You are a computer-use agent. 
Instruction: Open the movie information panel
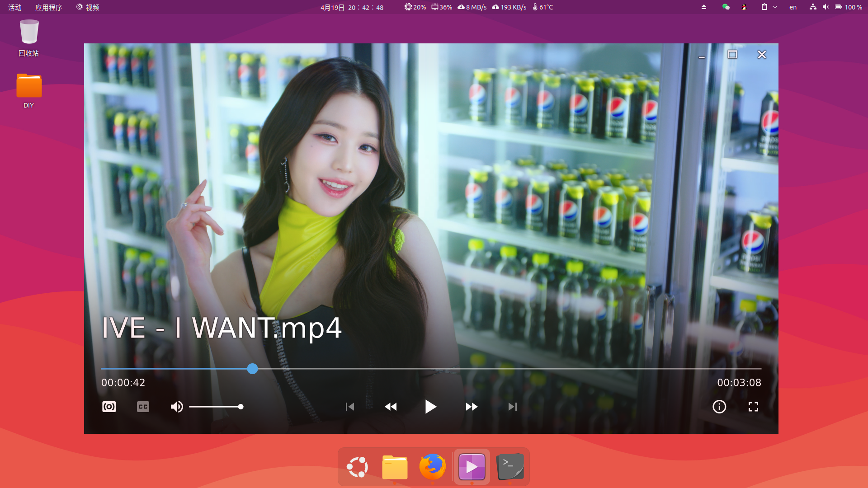(x=719, y=407)
